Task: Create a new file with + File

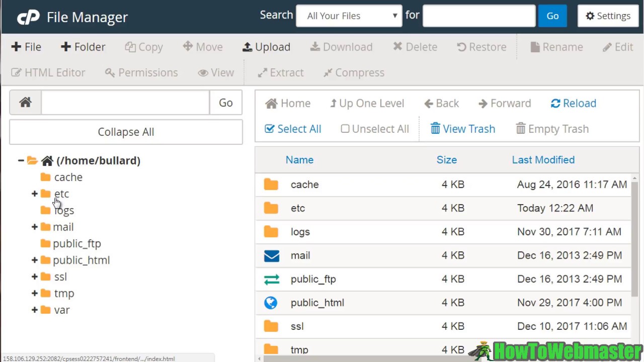Action: [26, 47]
